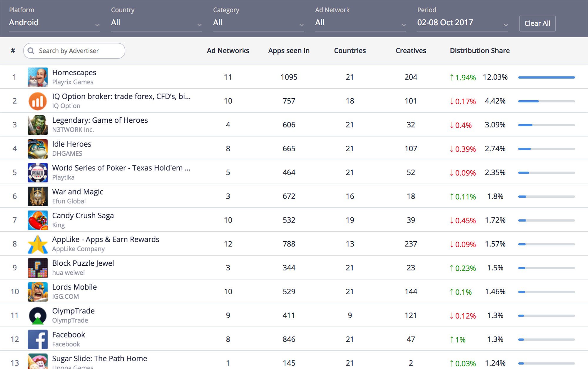Select the Facebook app icon
The width and height of the screenshot is (588, 369).
38,340
